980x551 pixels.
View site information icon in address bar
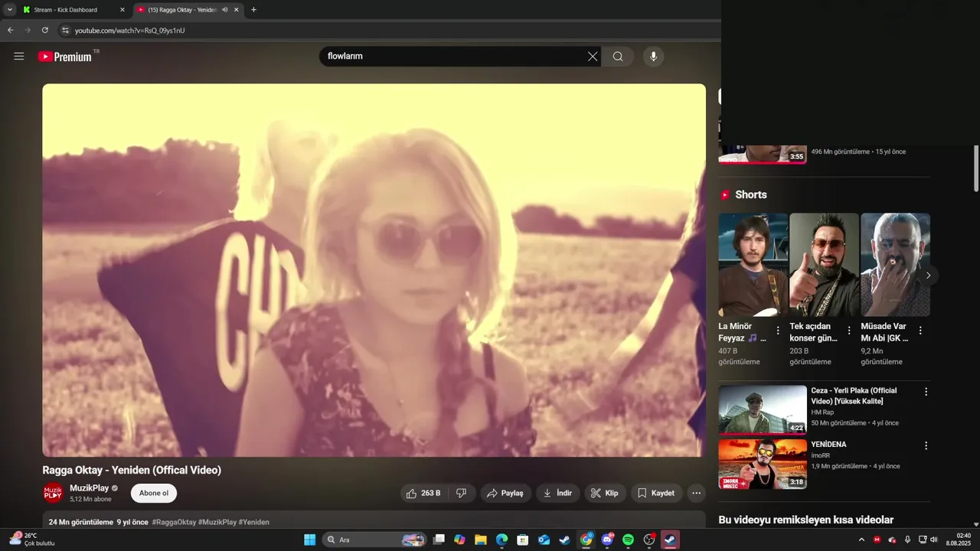coord(66,31)
